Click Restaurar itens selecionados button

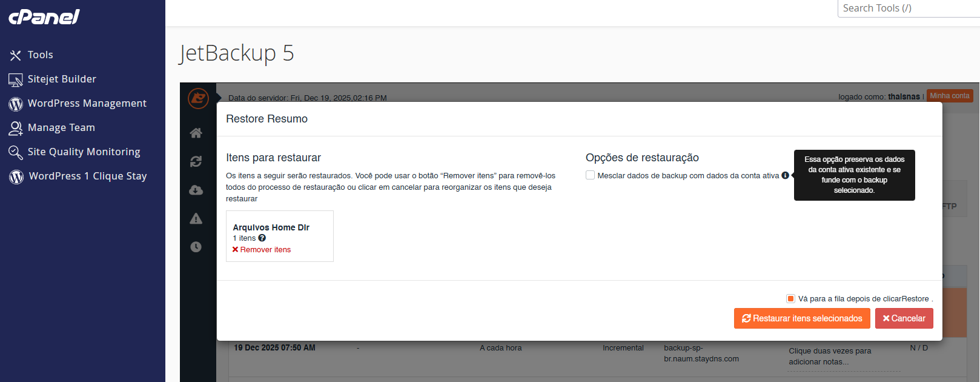pos(802,318)
